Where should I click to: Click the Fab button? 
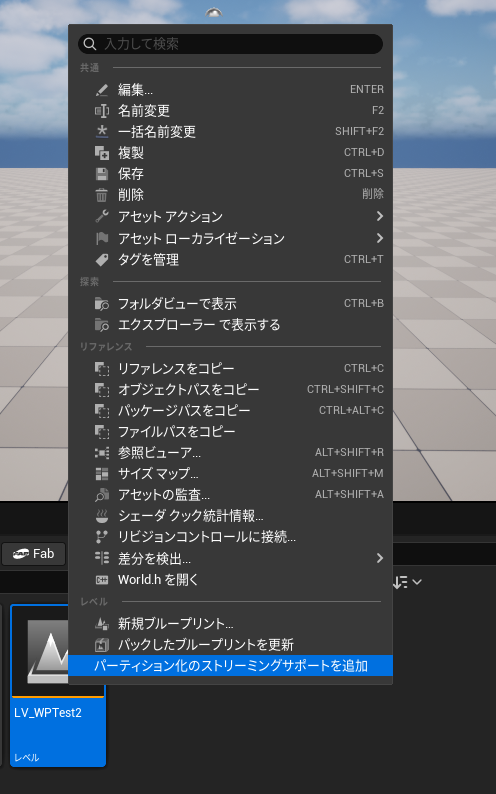34,554
